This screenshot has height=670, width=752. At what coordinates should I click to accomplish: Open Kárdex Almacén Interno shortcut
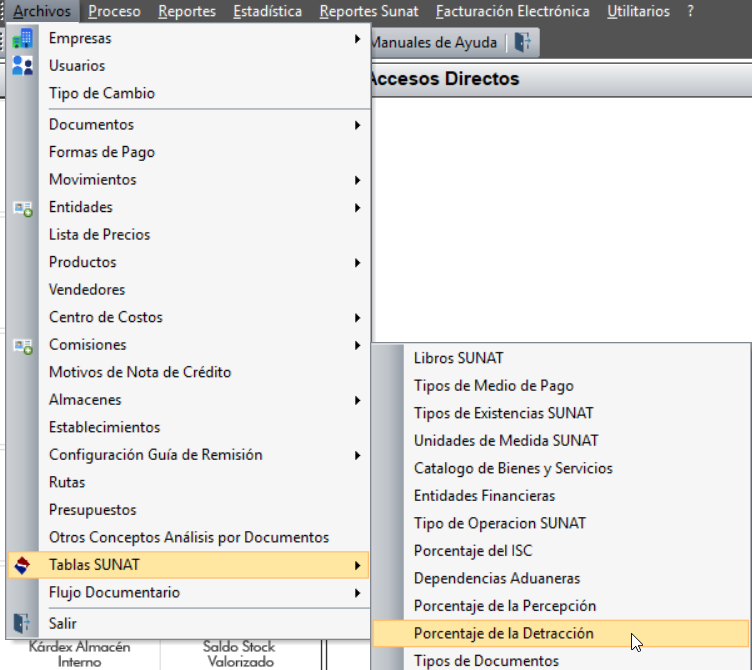(80, 654)
